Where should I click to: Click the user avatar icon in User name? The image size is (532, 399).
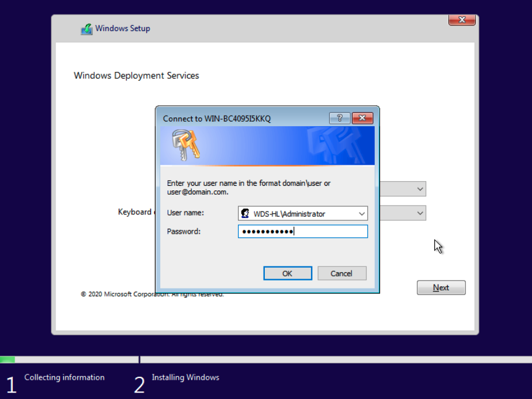[245, 214]
